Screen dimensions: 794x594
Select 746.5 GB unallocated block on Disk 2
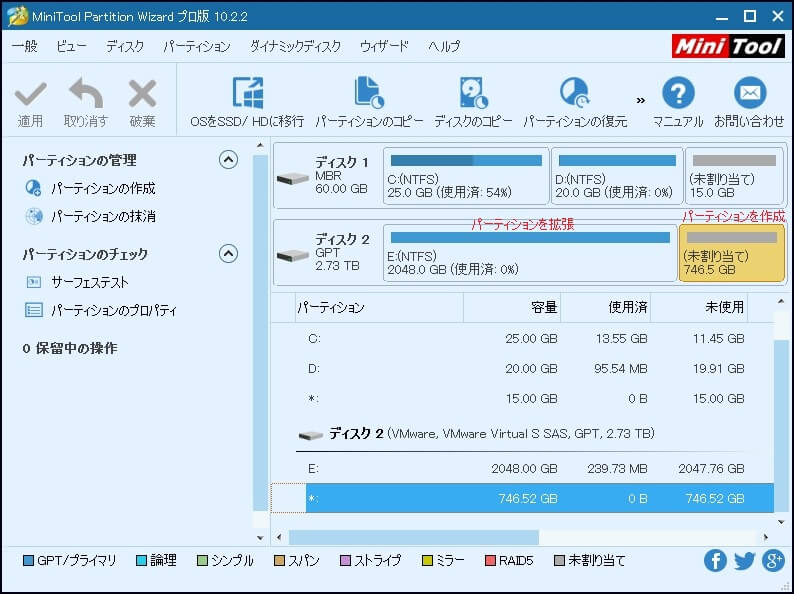coord(732,253)
